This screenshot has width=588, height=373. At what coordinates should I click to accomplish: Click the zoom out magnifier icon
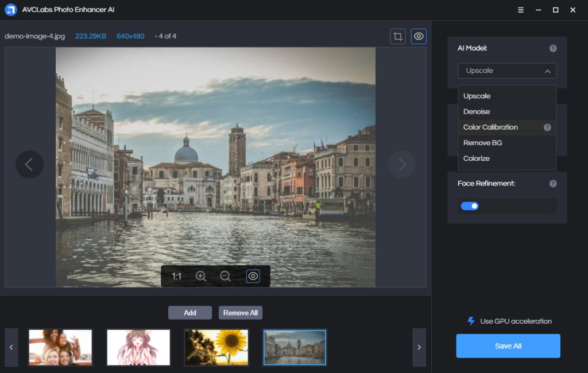[226, 277]
